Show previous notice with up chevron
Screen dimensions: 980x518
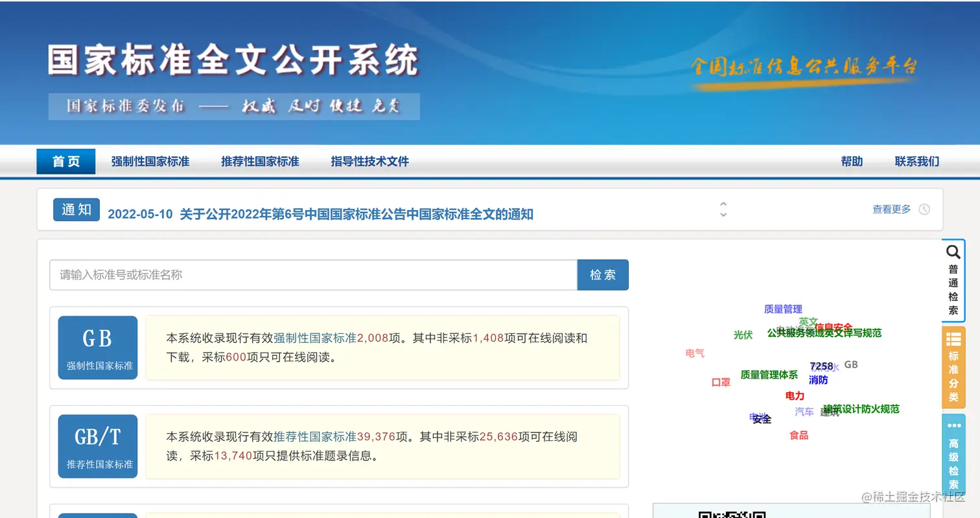[723, 204]
